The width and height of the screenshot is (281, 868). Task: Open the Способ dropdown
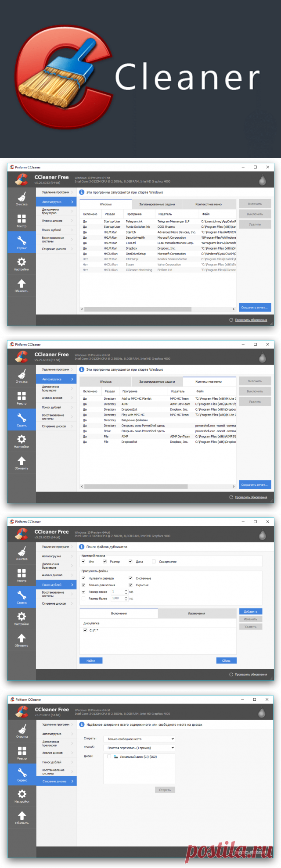tap(139, 747)
